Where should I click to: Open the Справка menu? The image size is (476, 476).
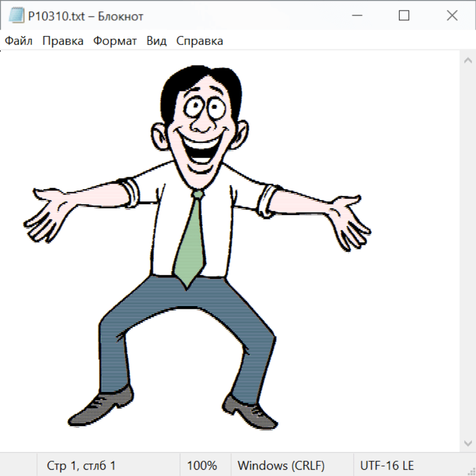point(199,41)
